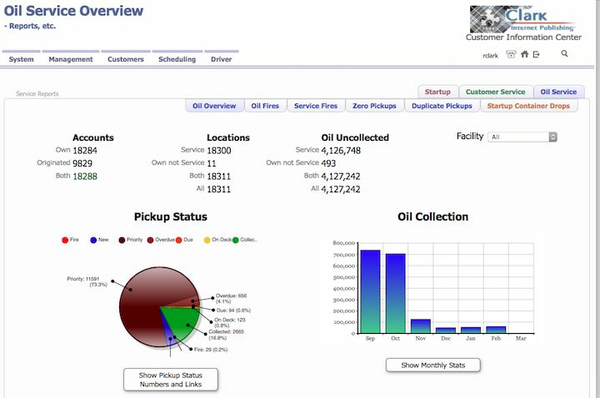The width and height of the screenshot is (600, 398).
Task: Select the Oil Overview sub-tab
Action: click(214, 106)
